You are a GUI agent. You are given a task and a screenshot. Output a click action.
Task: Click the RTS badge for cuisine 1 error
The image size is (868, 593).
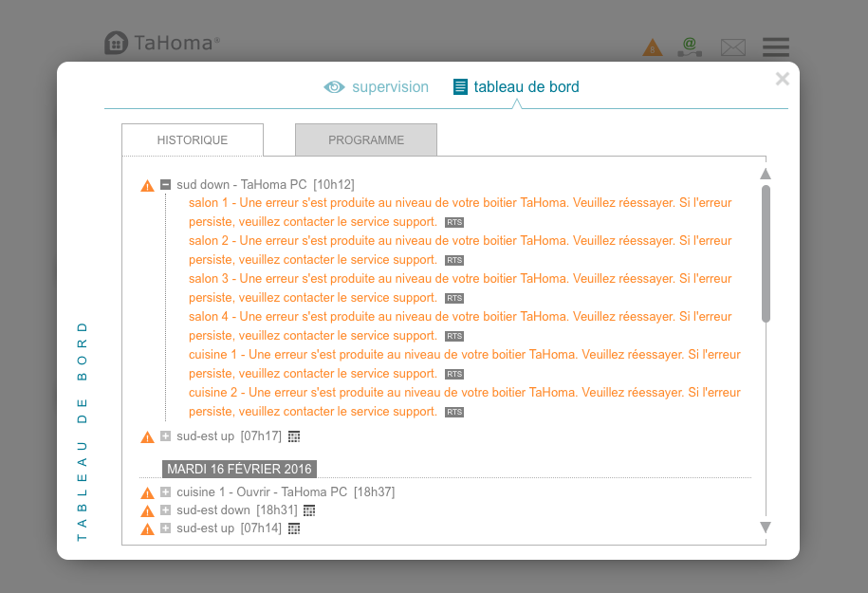454,374
